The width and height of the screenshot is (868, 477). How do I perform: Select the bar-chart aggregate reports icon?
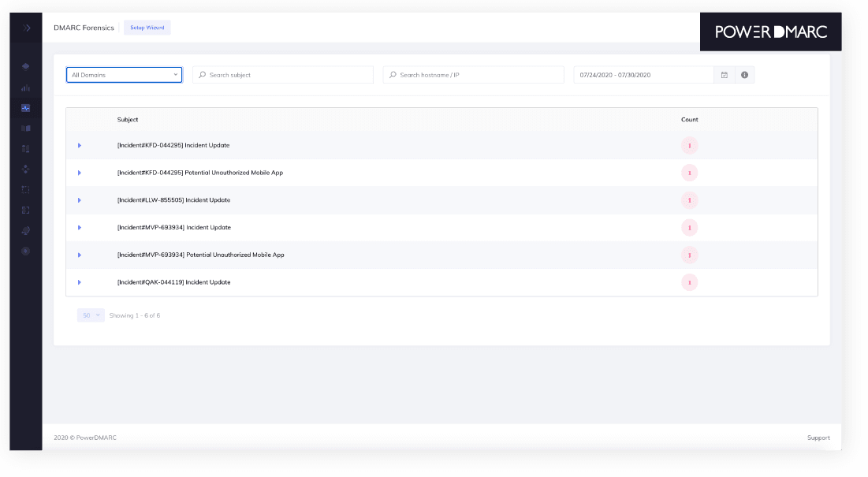(25, 89)
